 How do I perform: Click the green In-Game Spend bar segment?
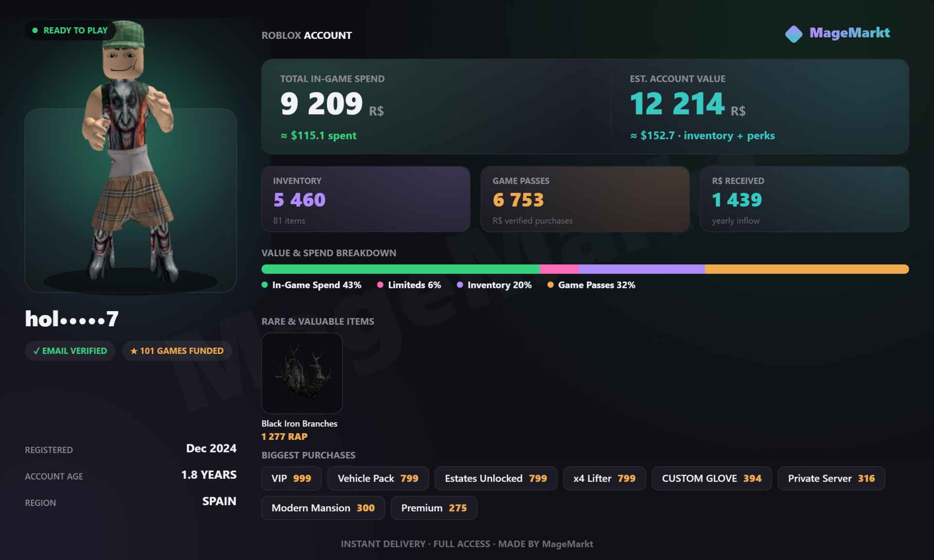click(x=400, y=269)
